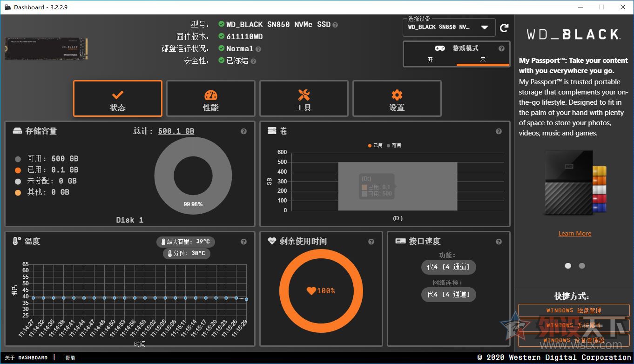Image resolution: width=634 pixels, height=364 pixels.
Task: Disable 游戏模式 by clicking 关
Action: 483,59
